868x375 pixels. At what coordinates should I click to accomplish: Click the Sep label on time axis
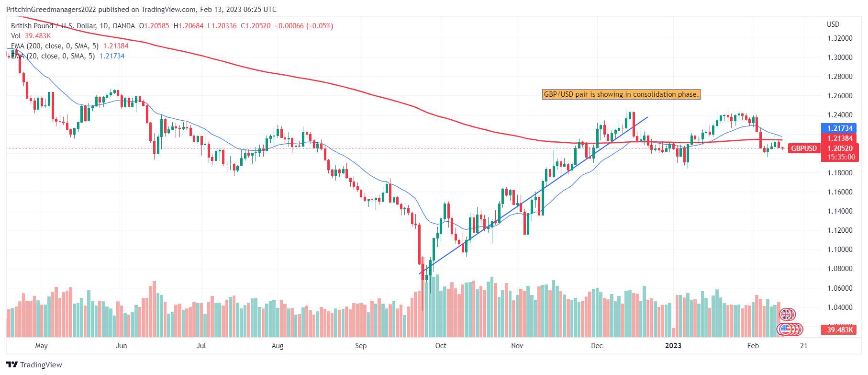click(361, 346)
